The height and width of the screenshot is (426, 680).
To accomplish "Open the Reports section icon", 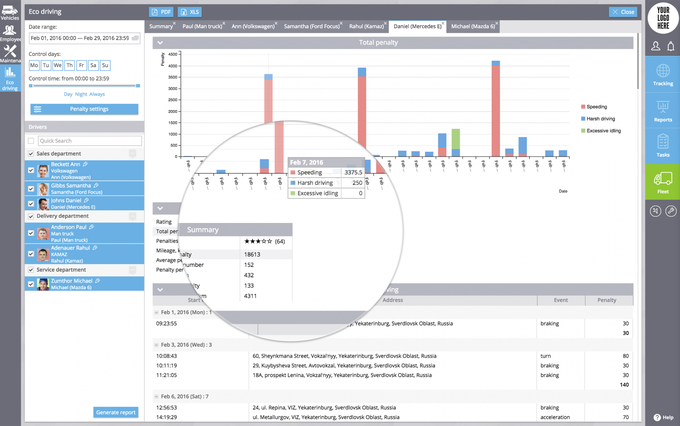I will (x=662, y=111).
